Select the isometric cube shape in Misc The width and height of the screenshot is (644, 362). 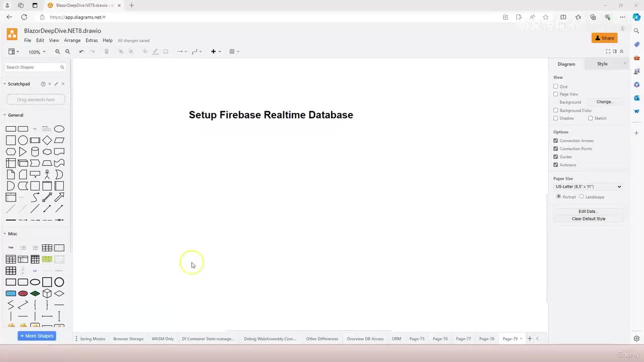[47, 294]
